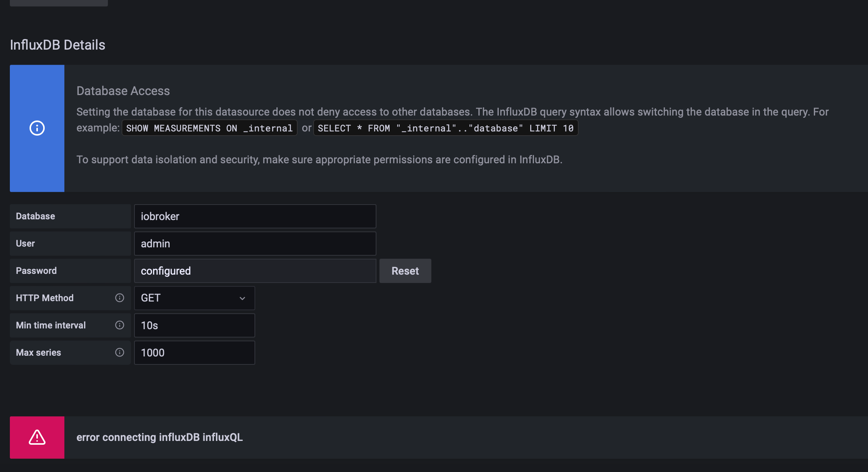Click the Password field showing configured
The image size is (868, 472).
(254, 270)
